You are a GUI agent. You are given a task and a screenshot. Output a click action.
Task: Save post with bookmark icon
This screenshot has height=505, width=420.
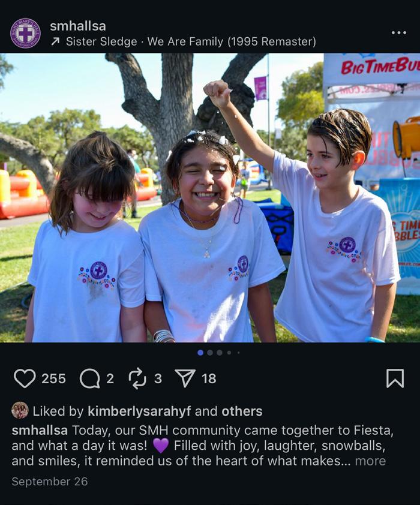pyautogui.click(x=395, y=378)
